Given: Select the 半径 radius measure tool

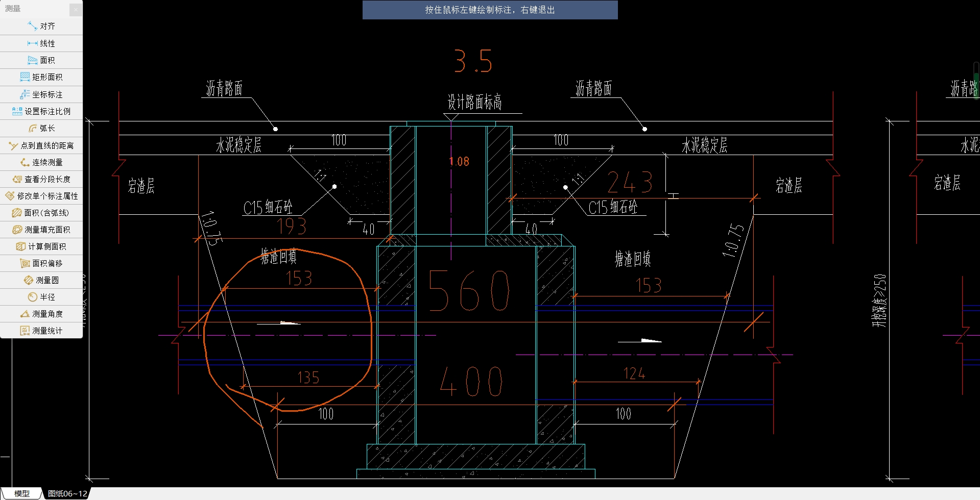Looking at the screenshot, I should [x=41, y=297].
